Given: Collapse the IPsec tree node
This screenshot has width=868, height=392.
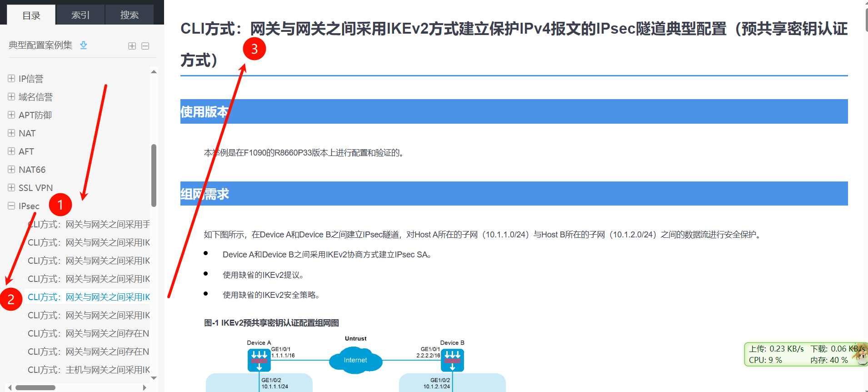Looking at the screenshot, I should click(x=11, y=206).
